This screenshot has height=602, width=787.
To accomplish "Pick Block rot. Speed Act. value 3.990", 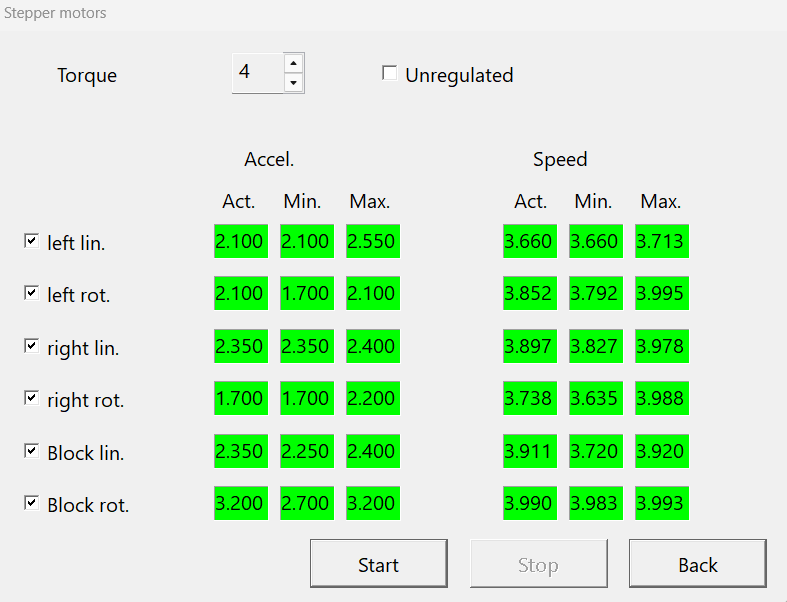I will click(530, 503).
